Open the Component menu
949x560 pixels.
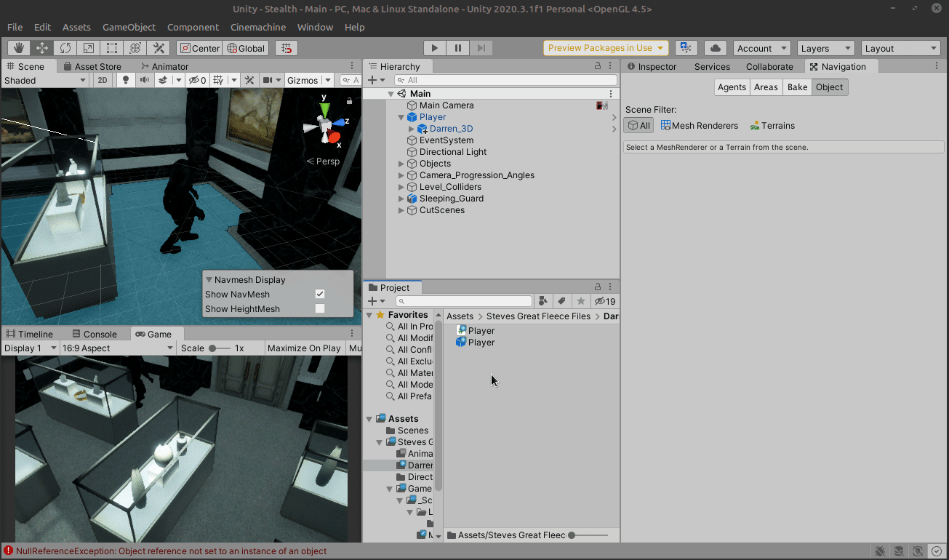coord(193,27)
